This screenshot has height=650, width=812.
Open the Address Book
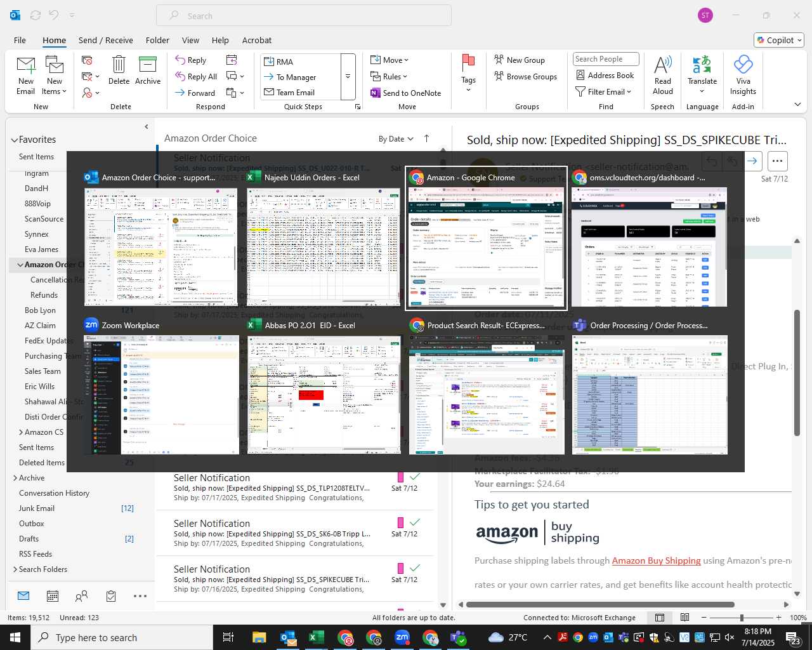605,75
